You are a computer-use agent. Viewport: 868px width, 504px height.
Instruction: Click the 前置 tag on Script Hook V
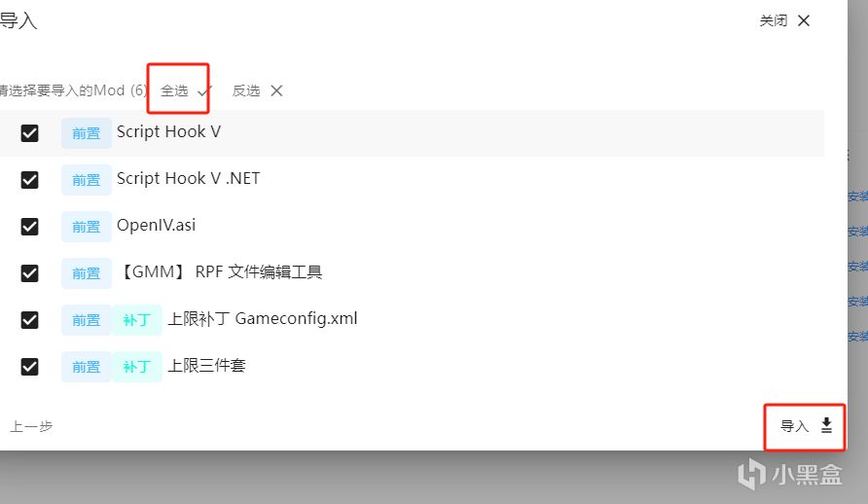point(87,133)
